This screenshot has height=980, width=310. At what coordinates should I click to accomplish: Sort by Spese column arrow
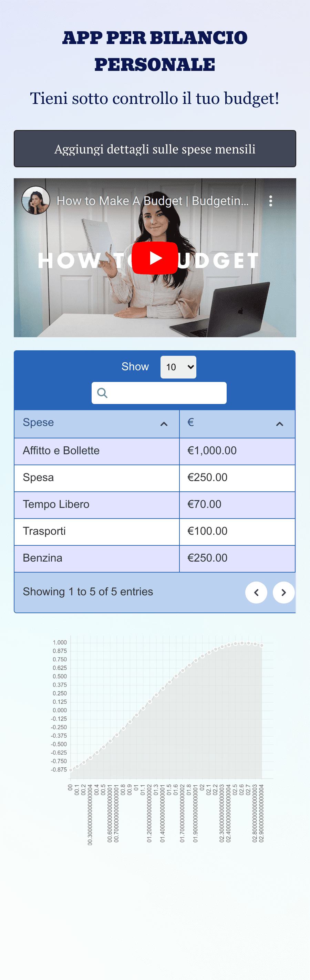(x=164, y=424)
